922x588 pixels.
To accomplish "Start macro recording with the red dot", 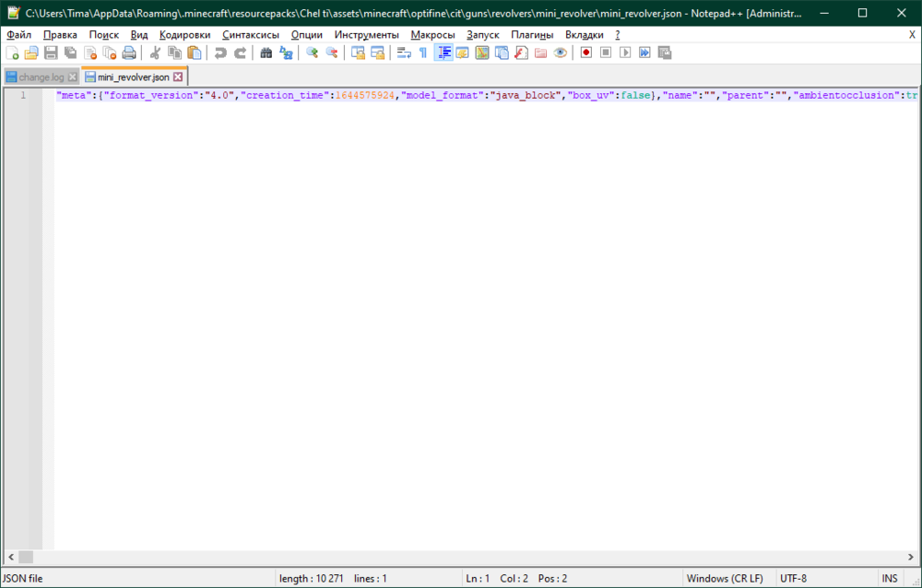I will (586, 53).
